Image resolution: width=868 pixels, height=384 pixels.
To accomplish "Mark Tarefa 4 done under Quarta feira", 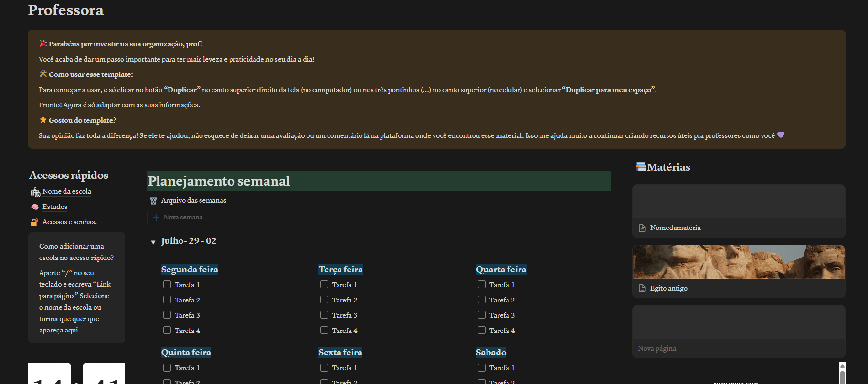I will click(x=482, y=331).
